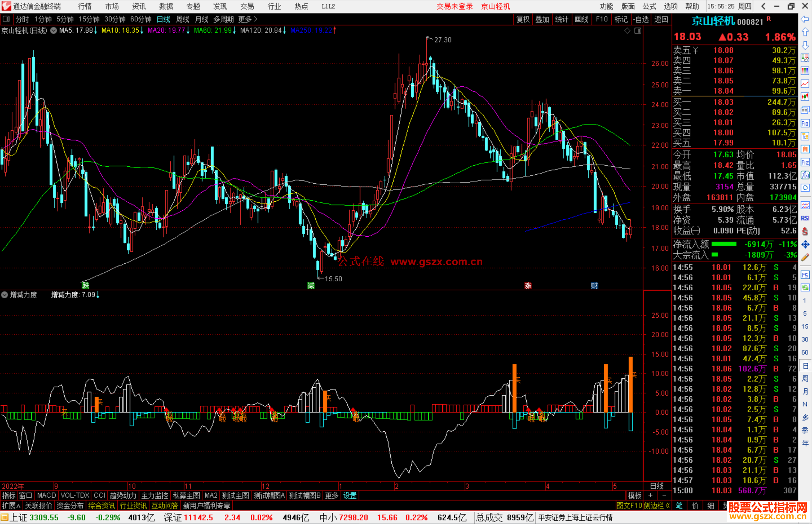812x524 pixels.
Task: Click the back arrow sidebar icon
Action: coord(805,19)
